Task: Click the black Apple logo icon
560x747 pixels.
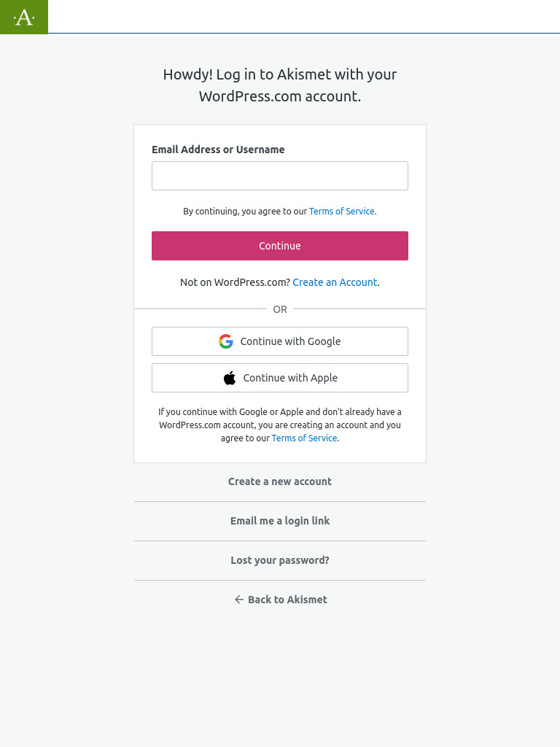Action: 230,378
